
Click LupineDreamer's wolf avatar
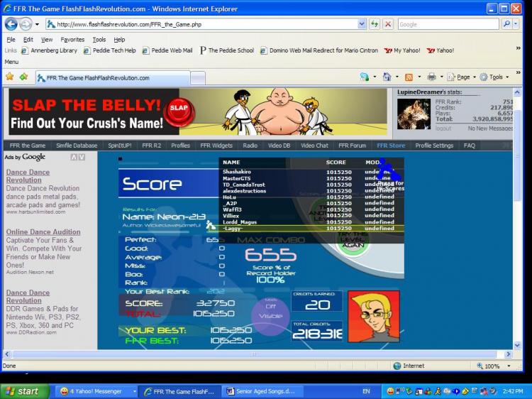pos(414,114)
